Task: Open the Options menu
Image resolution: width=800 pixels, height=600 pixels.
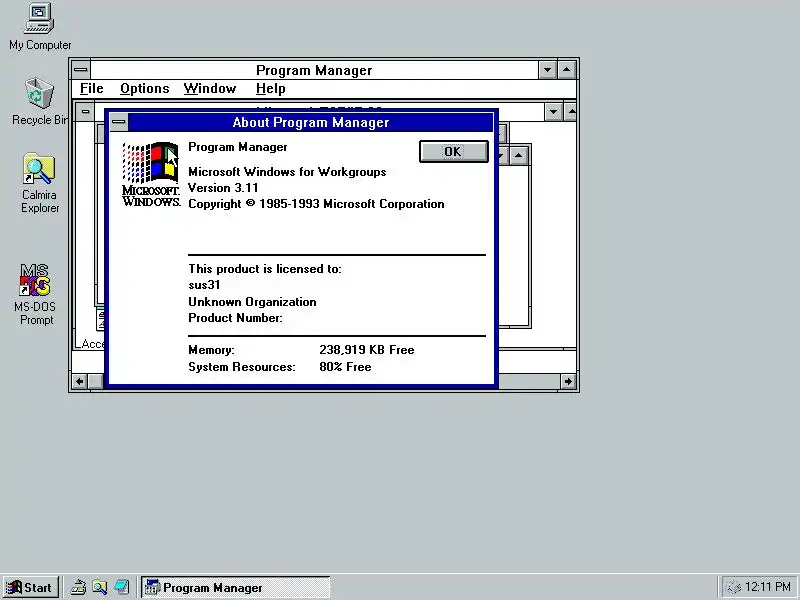Action: [144, 89]
